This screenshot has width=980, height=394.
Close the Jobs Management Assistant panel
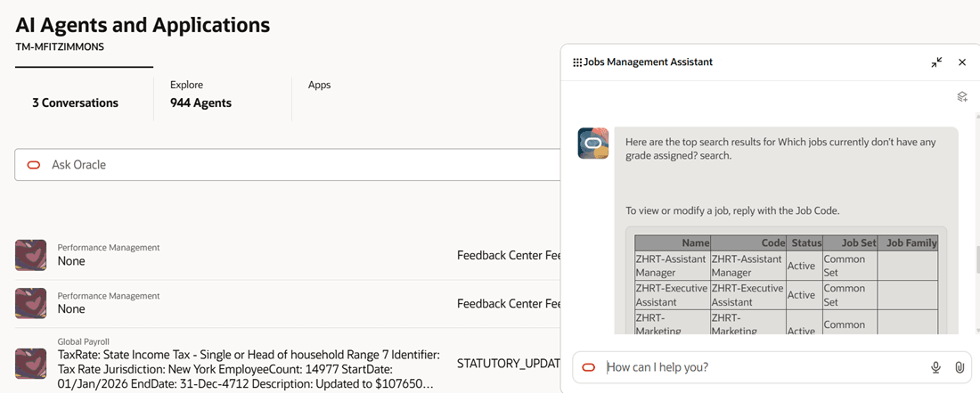click(x=962, y=62)
